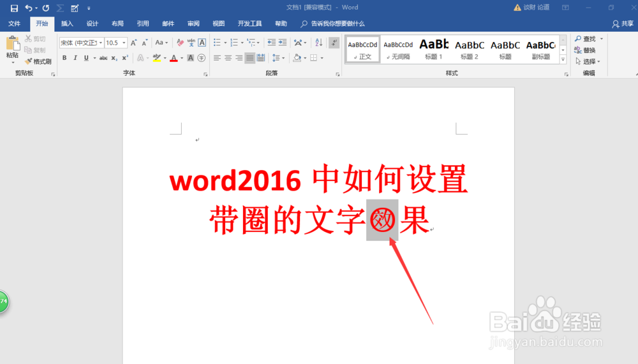The image size is (638, 364).
Task: Increase font size with grow font icon
Action: [133, 43]
